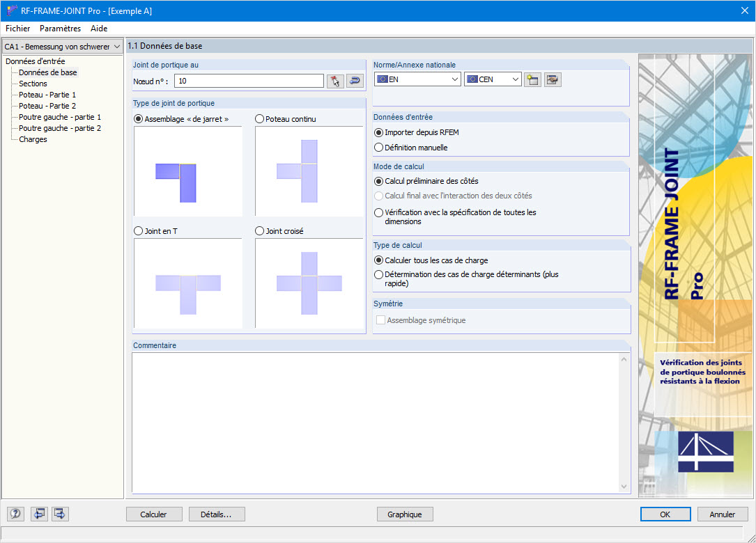Click comment box scroll up arrow
The image size is (756, 543).
624,359
